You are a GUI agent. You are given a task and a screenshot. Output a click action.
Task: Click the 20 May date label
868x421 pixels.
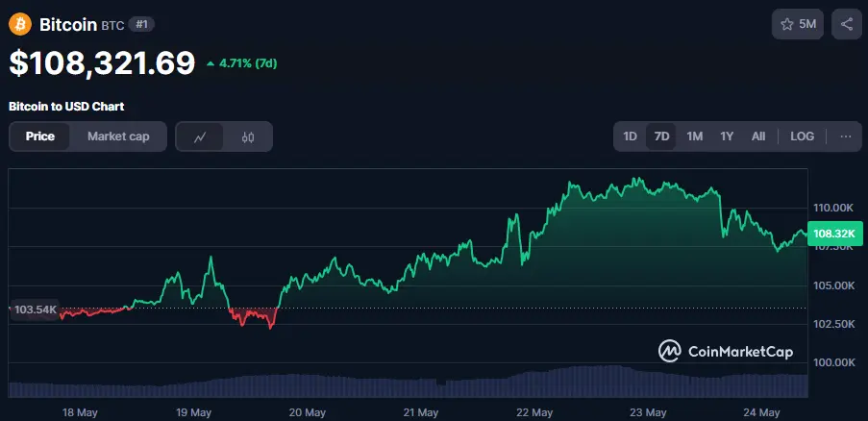[308, 412]
